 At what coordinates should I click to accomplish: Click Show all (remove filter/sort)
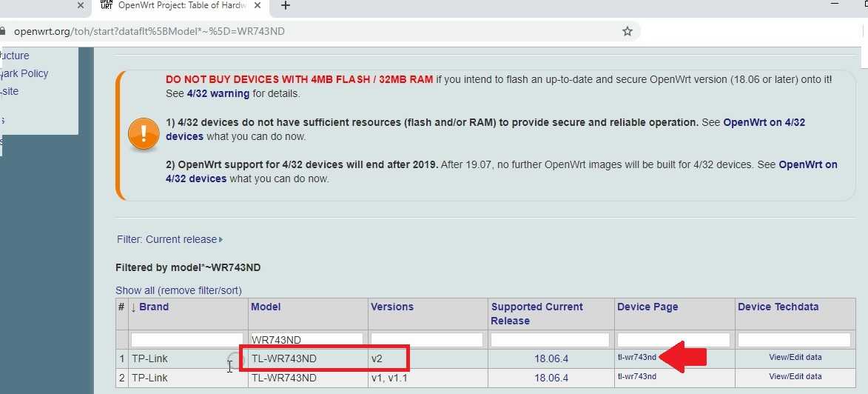click(x=179, y=290)
